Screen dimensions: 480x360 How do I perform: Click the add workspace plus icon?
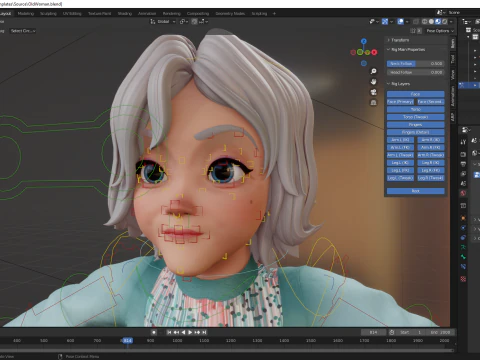click(x=274, y=14)
